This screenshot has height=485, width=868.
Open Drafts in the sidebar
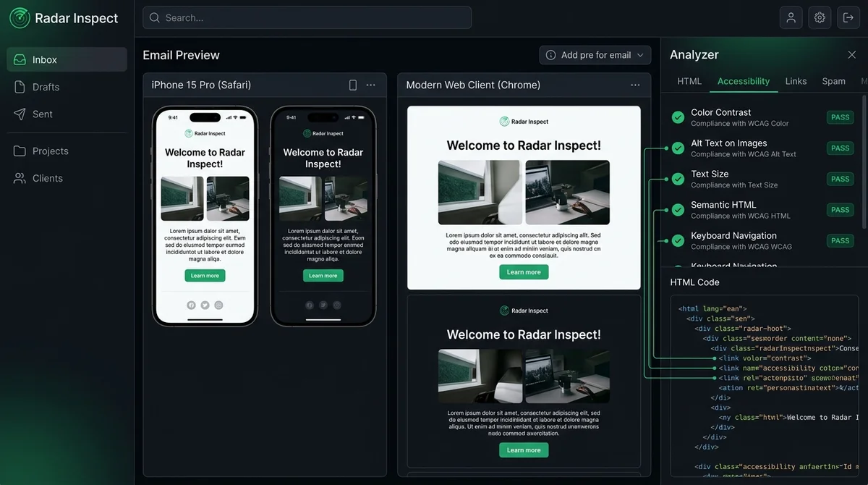[46, 87]
